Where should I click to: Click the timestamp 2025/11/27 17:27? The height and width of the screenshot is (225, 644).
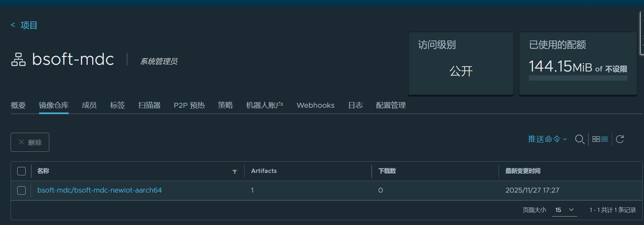(x=532, y=190)
